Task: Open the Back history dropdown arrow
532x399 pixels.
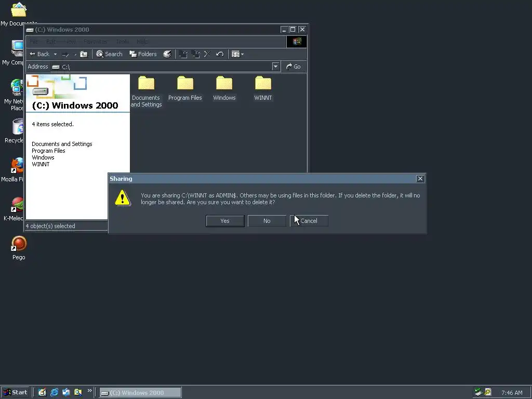Action: click(55, 54)
